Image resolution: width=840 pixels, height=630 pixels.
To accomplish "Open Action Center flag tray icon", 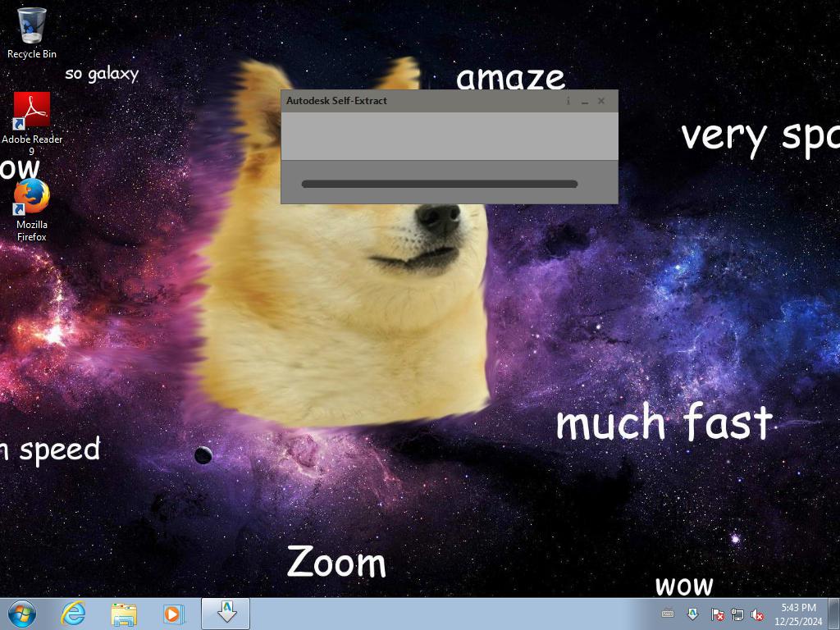I will (x=717, y=614).
